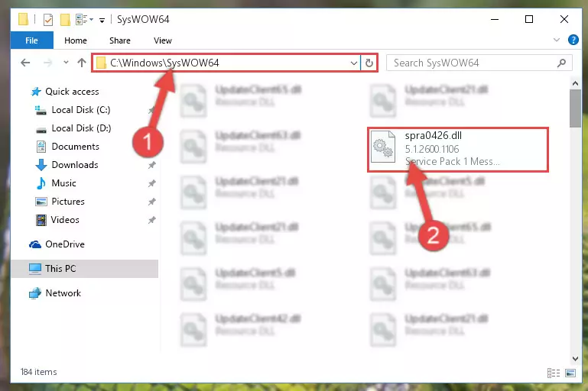Refresh the SysWOW64 folder view

(x=369, y=63)
